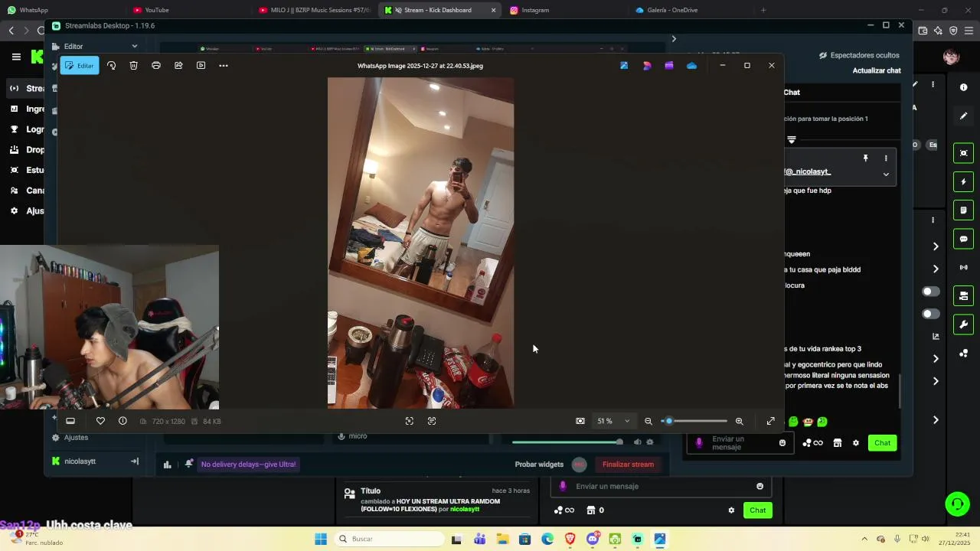
Task: Click the Windows taskbar Buscar search box
Action: click(x=388, y=539)
